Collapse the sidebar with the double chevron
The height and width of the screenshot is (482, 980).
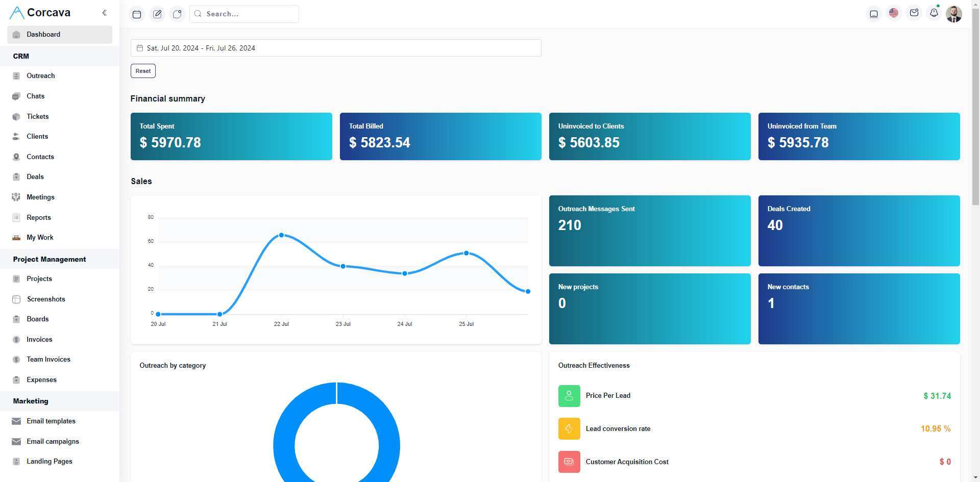click(x=104, y=13)
